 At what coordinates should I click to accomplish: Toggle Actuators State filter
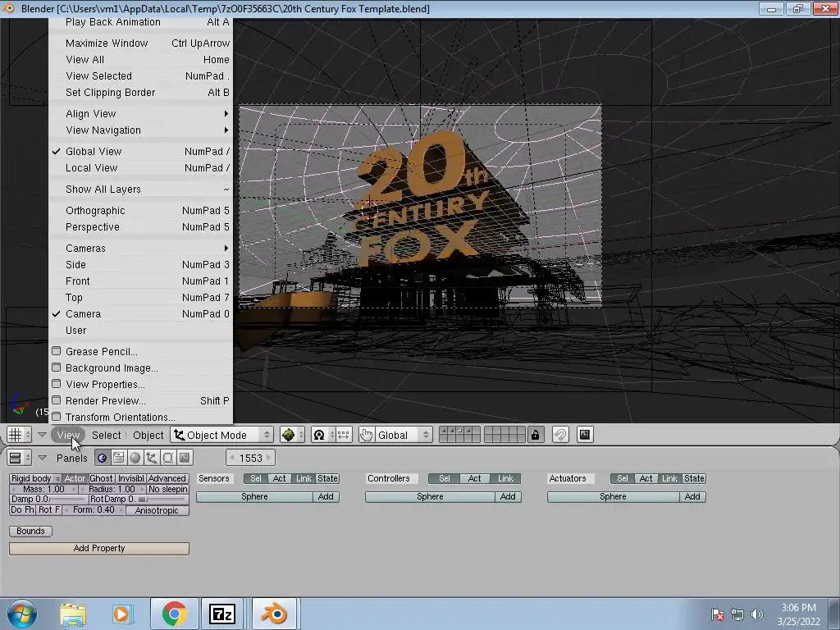(x=694, y=478)
